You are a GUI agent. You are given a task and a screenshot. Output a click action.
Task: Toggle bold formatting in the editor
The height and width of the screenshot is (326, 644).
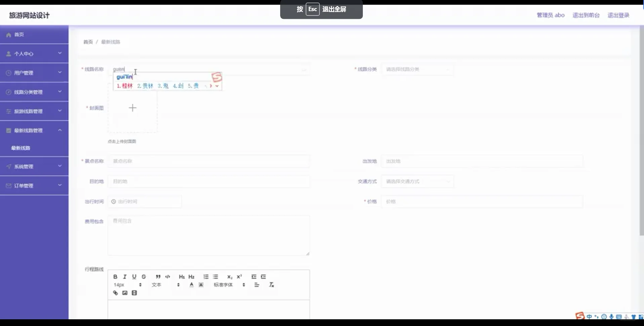115,277
